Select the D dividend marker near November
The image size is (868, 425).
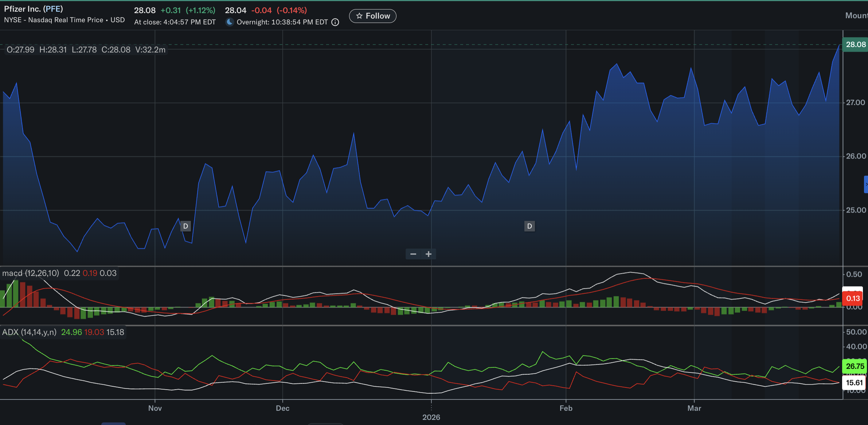(185, 226)
